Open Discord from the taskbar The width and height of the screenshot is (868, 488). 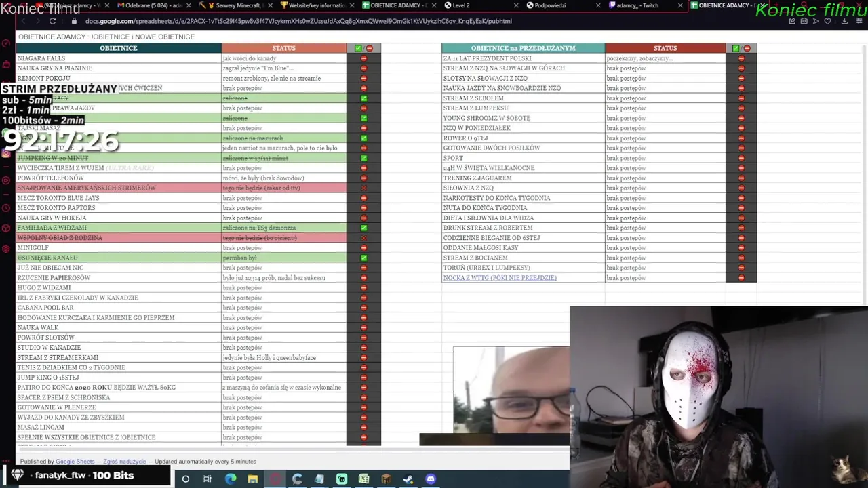point(430,479)
